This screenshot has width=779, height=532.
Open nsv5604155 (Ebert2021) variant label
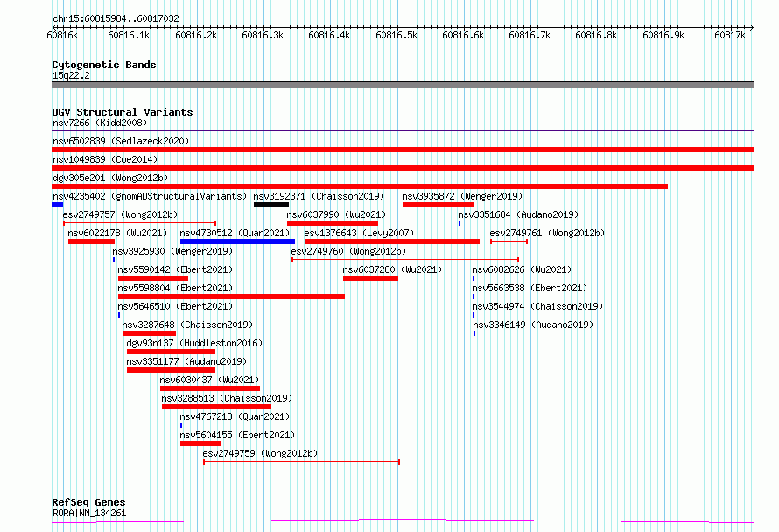237,435
